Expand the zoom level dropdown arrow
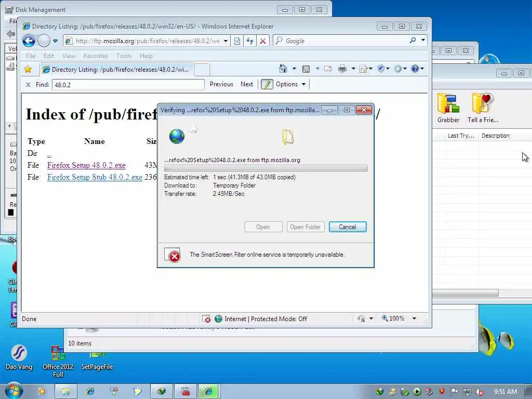 point(414,318)
